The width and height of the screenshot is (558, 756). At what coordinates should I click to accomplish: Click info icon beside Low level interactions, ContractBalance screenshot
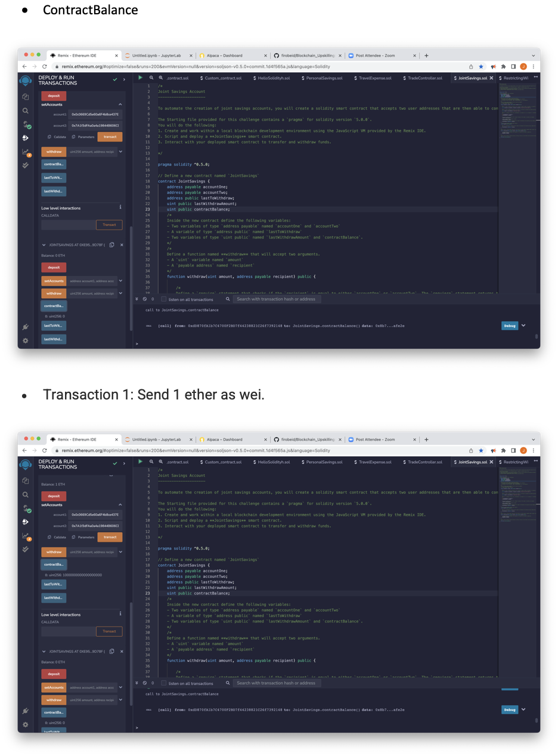tap(120, 207)
